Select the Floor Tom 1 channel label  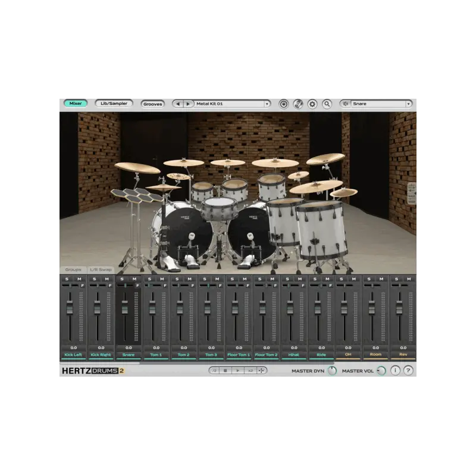coord(239,355)
